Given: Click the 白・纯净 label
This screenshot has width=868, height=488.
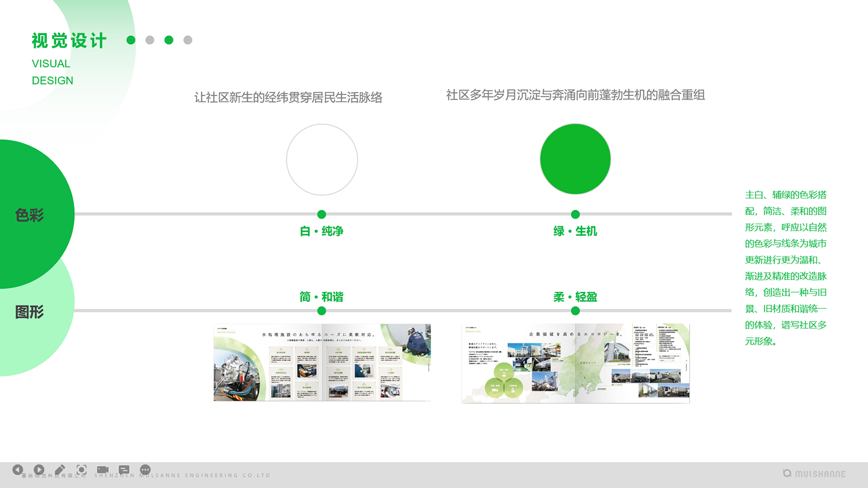Looking at the screenshot, I should coord(322,231).
